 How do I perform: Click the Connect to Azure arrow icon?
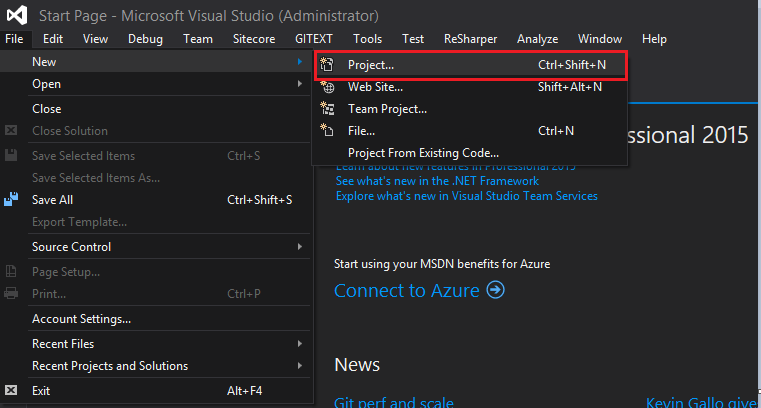click(496, 290)
